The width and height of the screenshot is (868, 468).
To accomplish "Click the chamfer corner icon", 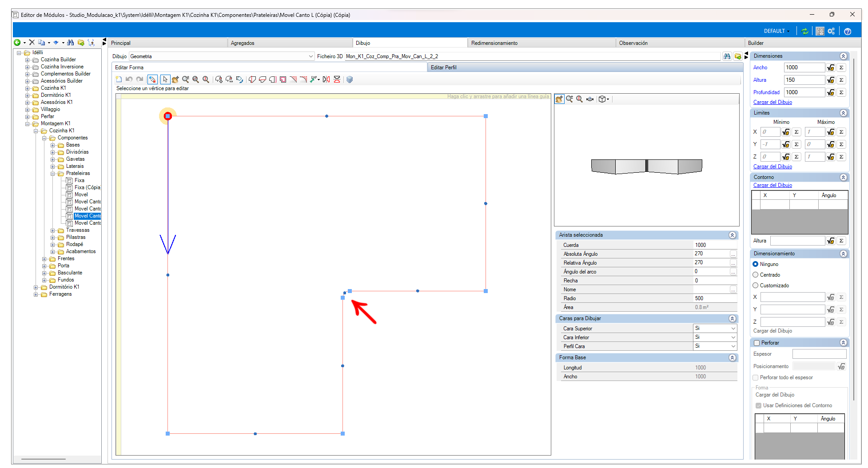I will click(293, 79).
